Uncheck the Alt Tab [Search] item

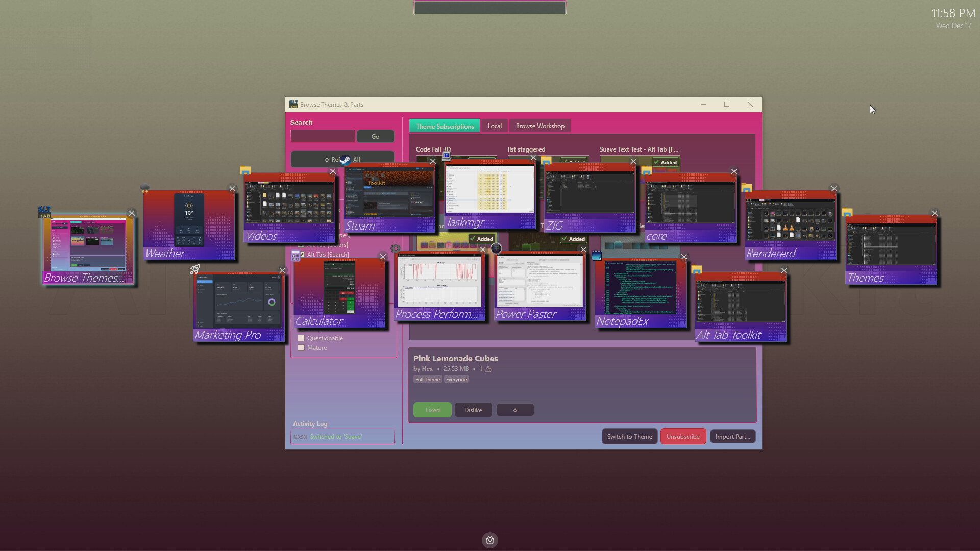302,255
